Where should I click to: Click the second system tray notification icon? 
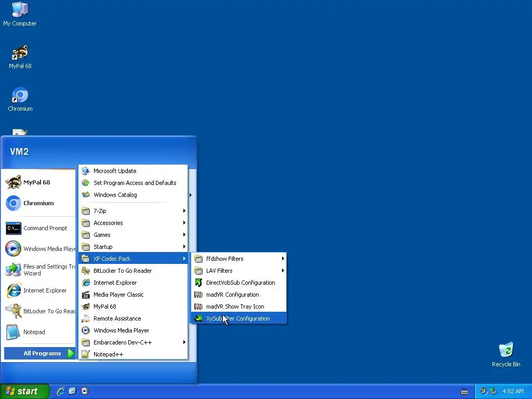[x=493, y=391]
